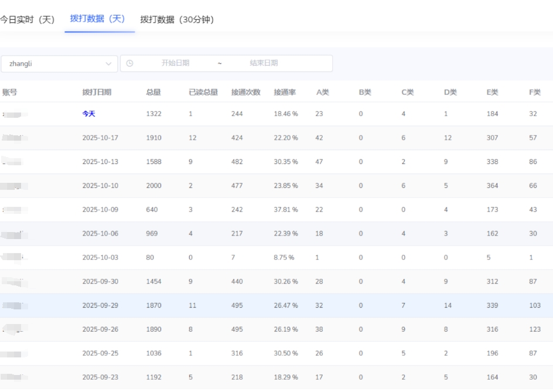This screenshot has width=553, height=392.
Task: Click the 接通率 column header
Action: coord(285,92)
